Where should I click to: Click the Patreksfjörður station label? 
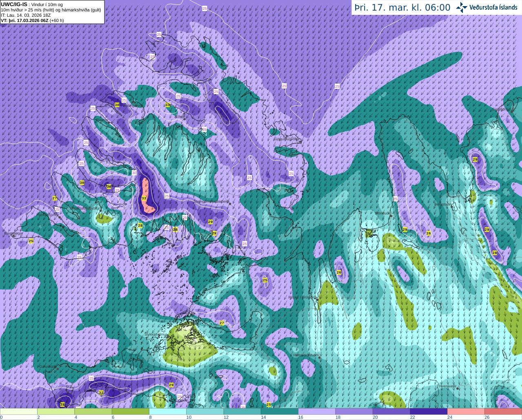coord(47,214)
